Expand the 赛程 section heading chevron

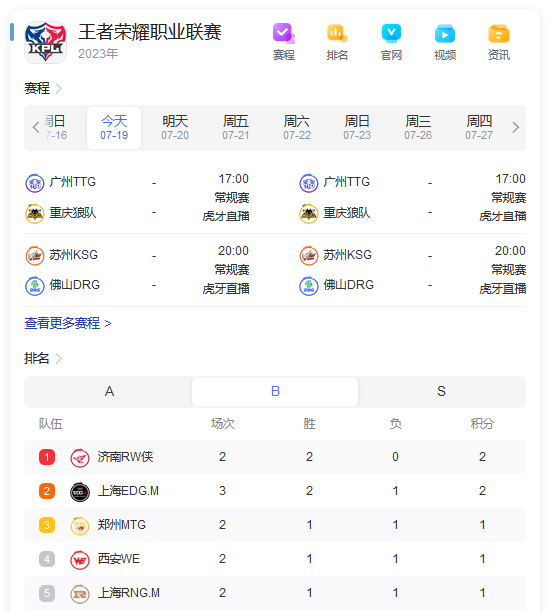[59, 89]
